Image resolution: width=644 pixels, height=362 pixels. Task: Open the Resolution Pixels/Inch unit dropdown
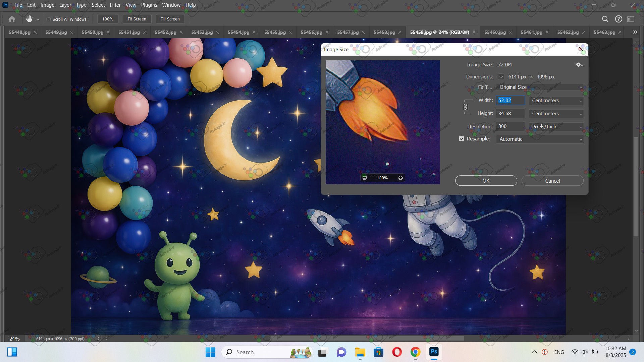(x=556, y=127)
